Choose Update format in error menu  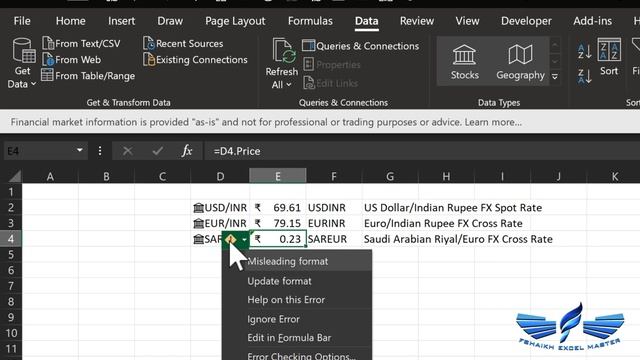pyautogui.click(x=298, y=281)
